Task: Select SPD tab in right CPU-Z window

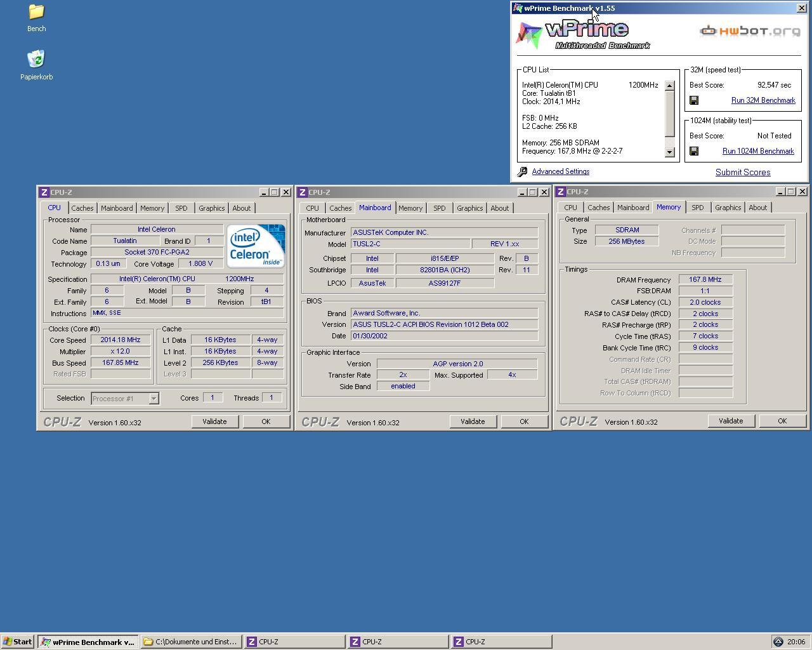Action: coord(698,208)
